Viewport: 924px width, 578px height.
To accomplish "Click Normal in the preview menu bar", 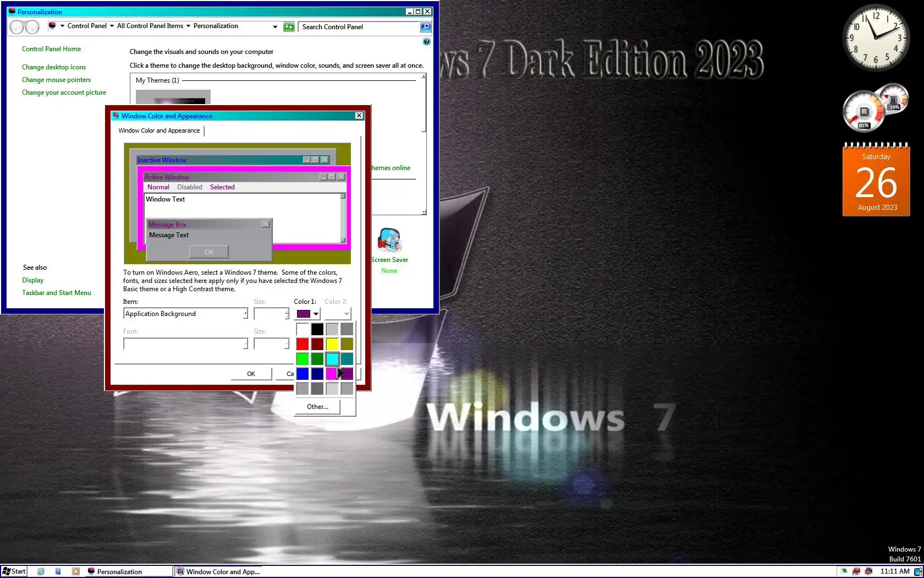I will pos(158,187).
